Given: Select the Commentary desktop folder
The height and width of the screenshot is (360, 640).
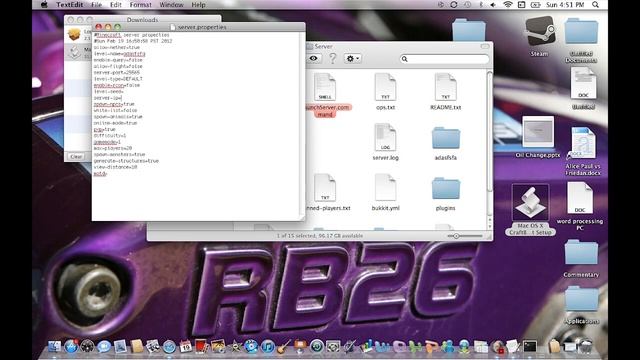Looking at the screenshot, I should [x=581, y=259].
